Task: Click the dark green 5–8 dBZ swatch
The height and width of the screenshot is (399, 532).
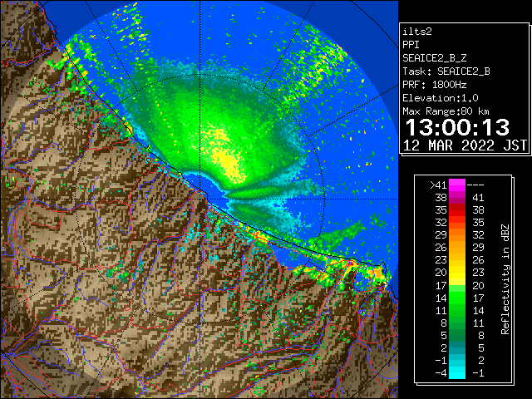Action: [457, 335]
